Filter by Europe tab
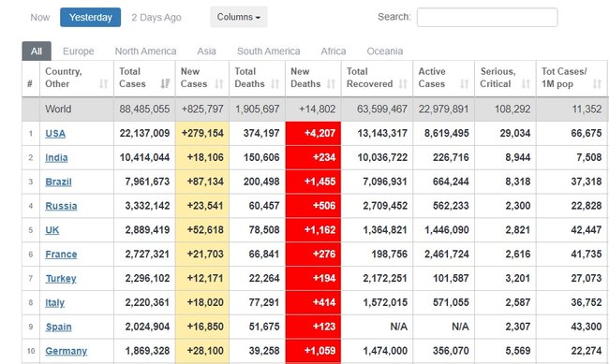Screen dimensions: 609x364 coord(79,51)
